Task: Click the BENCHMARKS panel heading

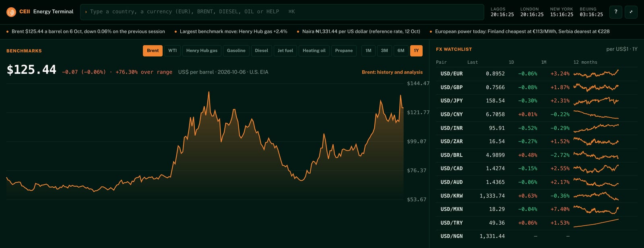Action: pos(24,51)
